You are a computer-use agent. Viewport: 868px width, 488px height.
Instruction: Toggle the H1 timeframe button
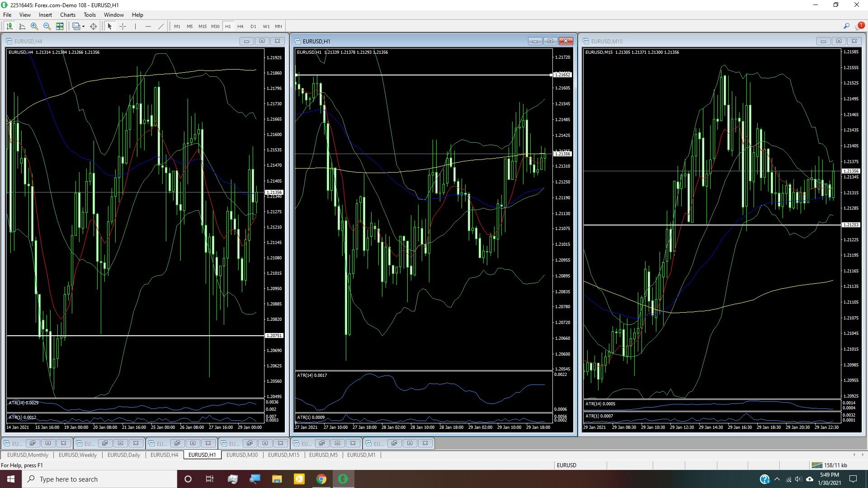(x=228, y=26)
